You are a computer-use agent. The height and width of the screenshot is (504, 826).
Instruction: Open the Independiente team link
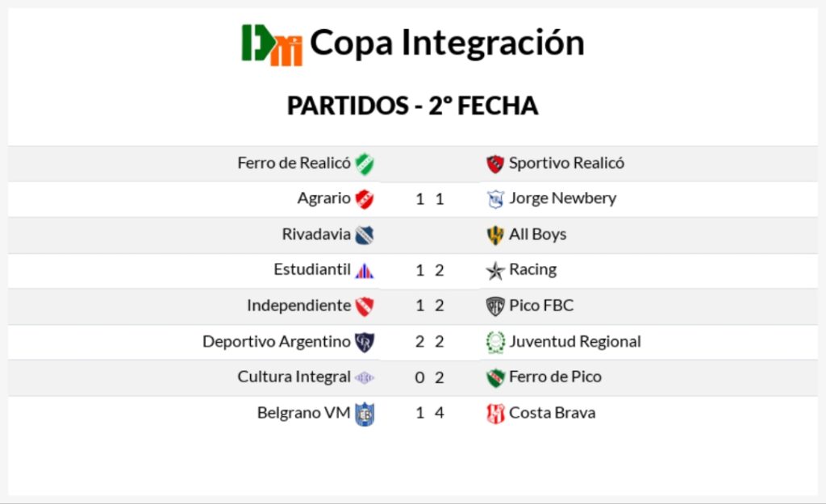click(x=298, y=306)
